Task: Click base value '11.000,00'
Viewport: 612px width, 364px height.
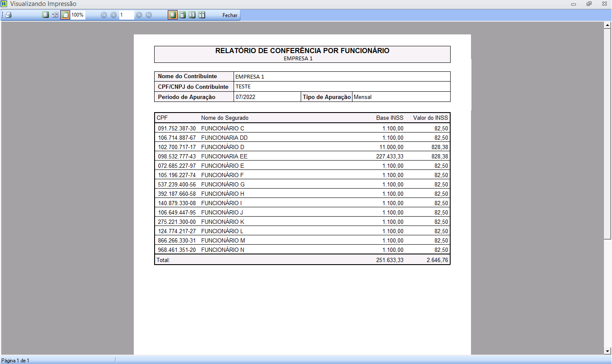Action: [x=392, y=147]
